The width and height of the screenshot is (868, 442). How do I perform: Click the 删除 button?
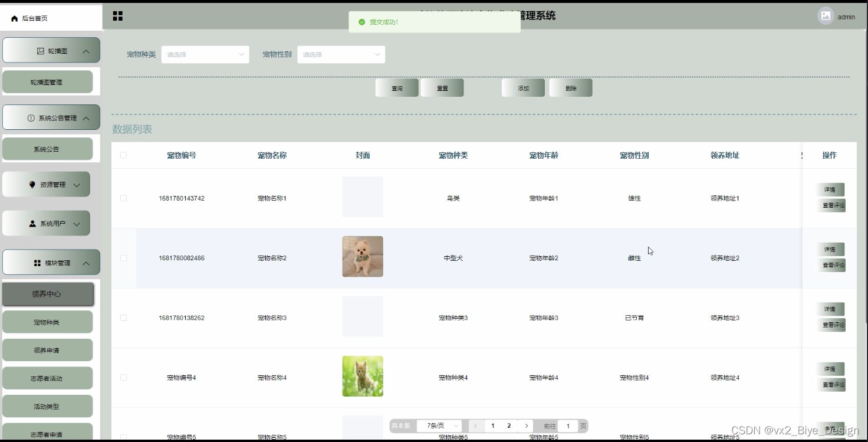tap(571, 88)
